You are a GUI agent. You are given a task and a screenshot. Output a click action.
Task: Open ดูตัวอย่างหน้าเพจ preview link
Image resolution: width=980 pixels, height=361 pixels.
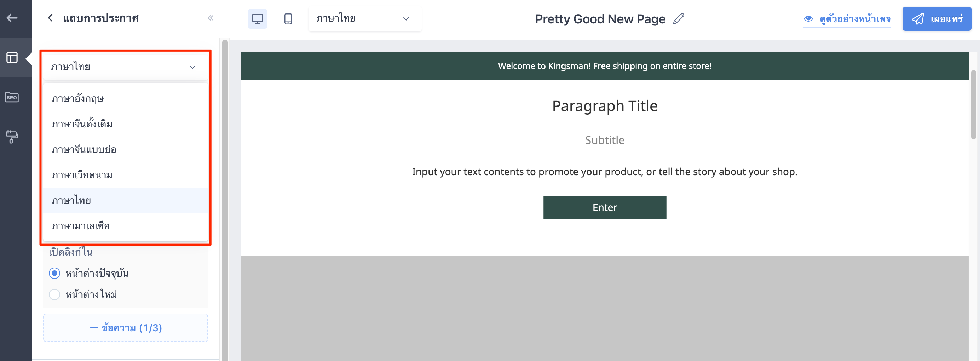click(847, 19)
